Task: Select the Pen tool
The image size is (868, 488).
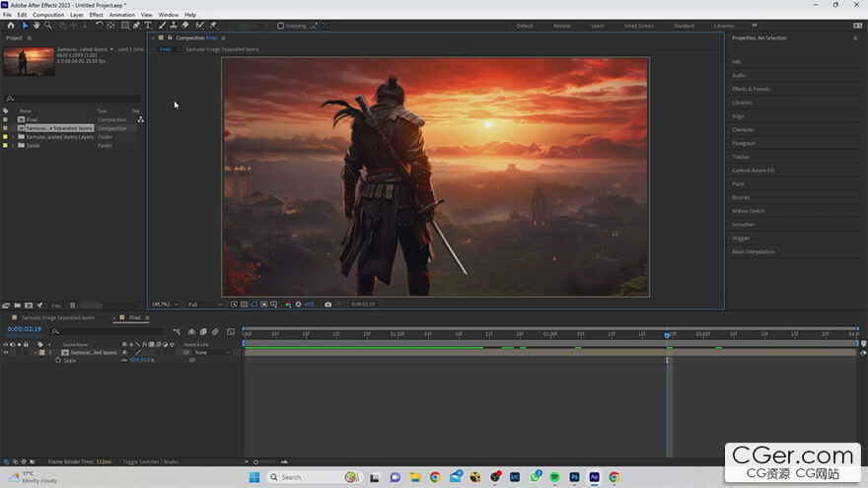Action: 136,26
